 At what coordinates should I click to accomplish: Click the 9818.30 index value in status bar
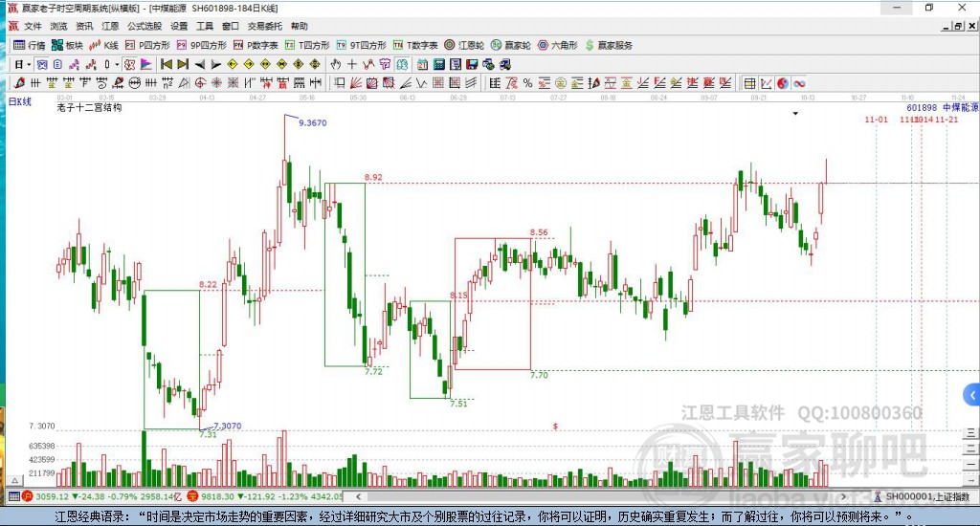coord(217,496)
